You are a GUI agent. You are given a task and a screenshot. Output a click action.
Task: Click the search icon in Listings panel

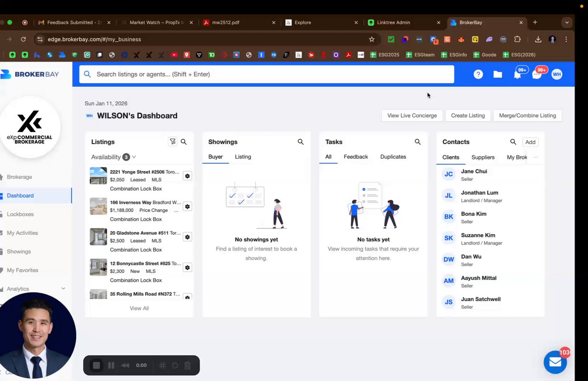pos(184,142)
